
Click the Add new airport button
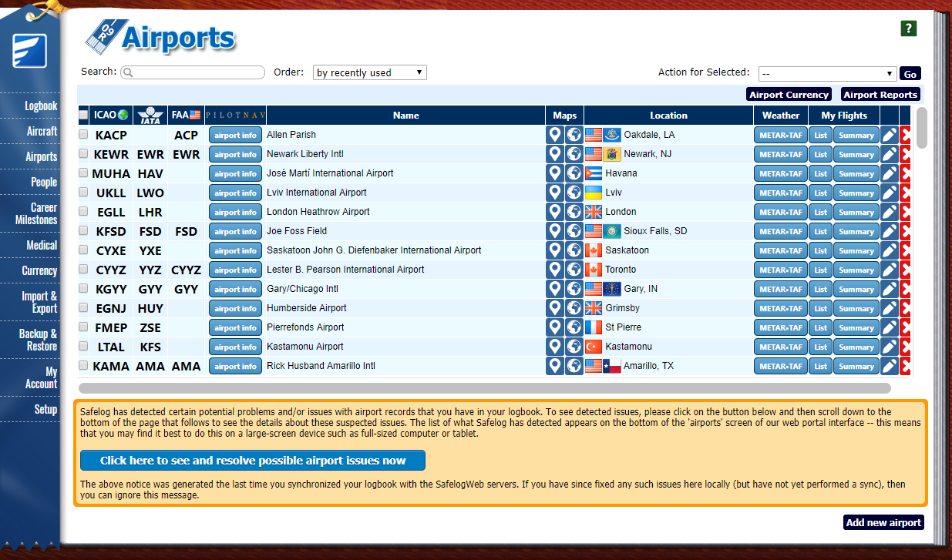883,522
